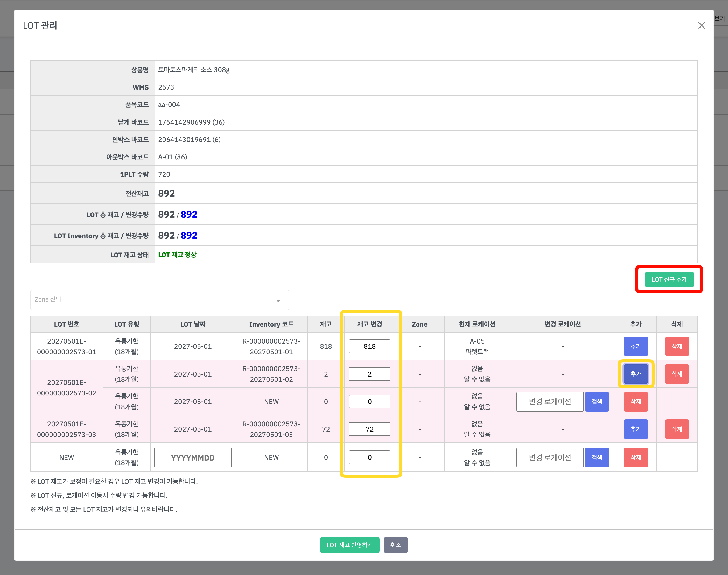The width and height of the screenshot is (728, 575).
Task: Click stock change field showing 2
Action: coord(369,374)
